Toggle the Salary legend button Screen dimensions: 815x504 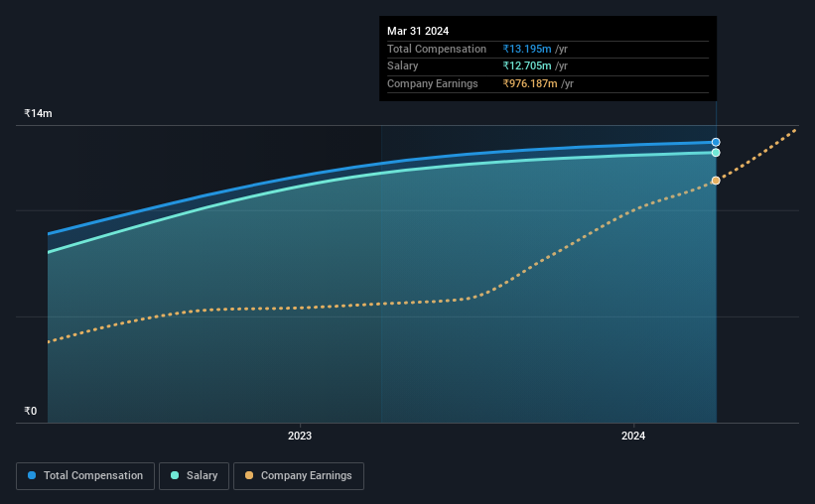[x=194, y=476]
